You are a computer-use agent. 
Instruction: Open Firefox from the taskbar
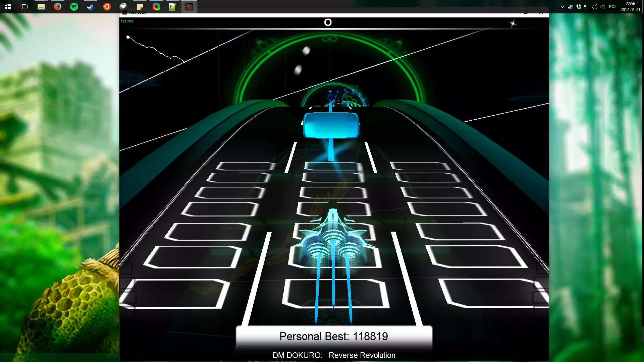58,7
